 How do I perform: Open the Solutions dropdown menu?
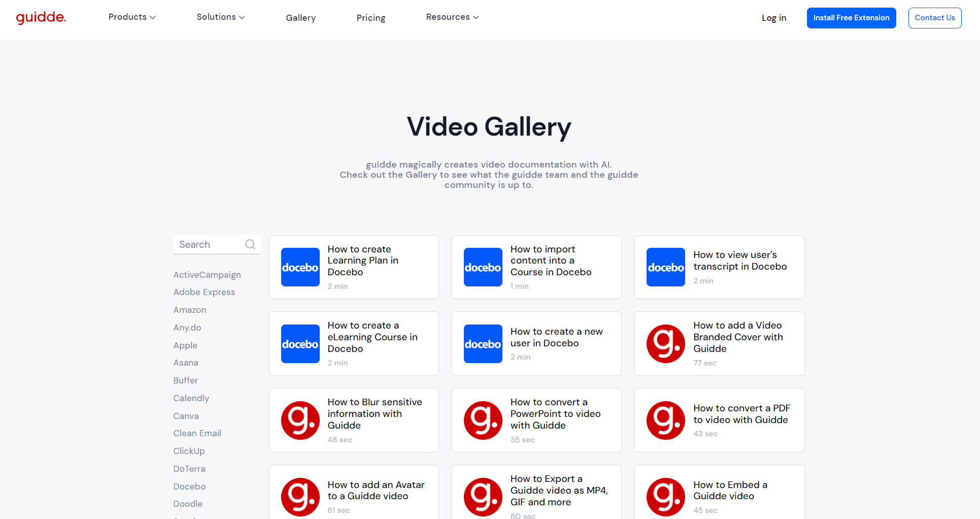tap(221, 17)
